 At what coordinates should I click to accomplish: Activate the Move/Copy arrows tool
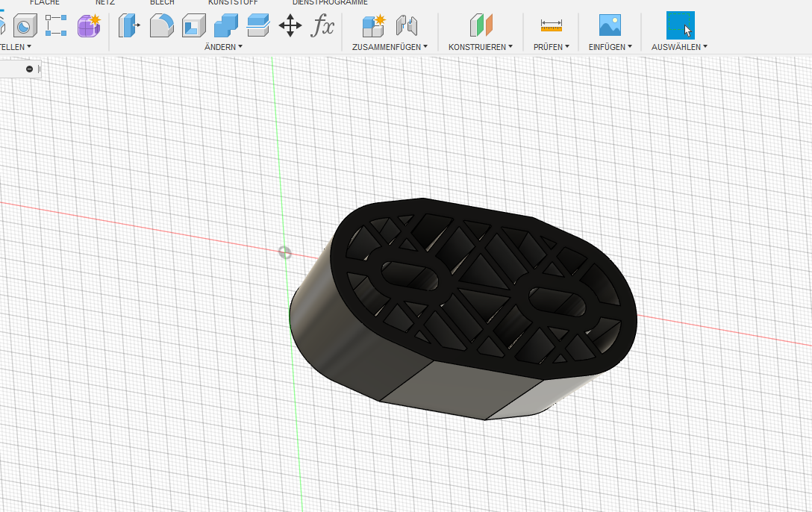(x=290, y=26)
